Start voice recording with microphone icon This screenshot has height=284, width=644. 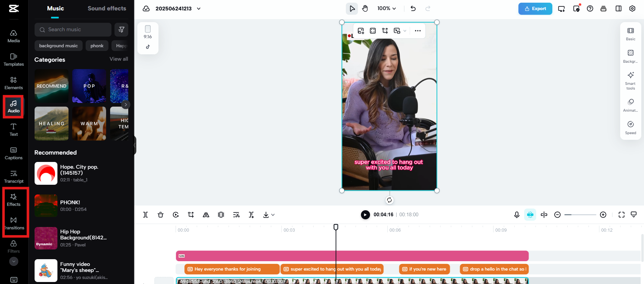click(517, 215)
